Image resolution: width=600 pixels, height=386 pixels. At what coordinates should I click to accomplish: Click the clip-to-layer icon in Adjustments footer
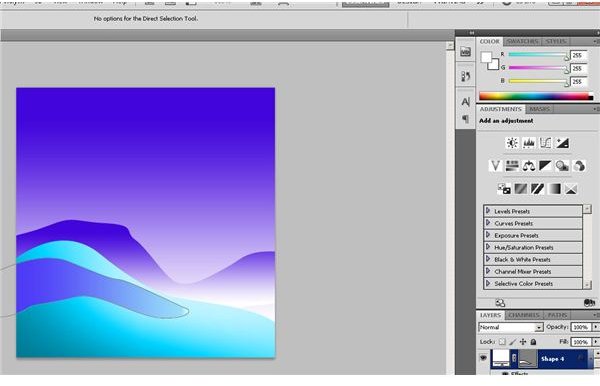tap(589, 303)
